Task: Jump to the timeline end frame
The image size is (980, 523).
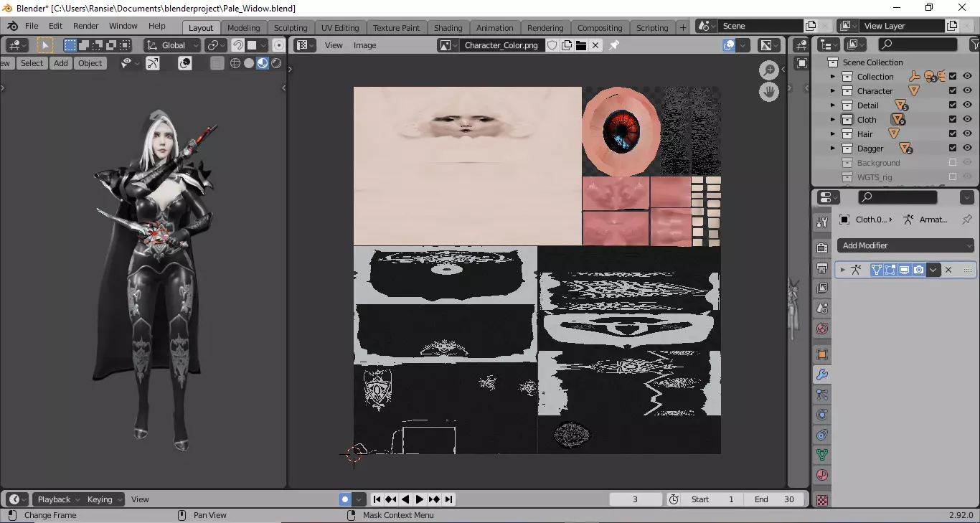Action: (448, 499)
